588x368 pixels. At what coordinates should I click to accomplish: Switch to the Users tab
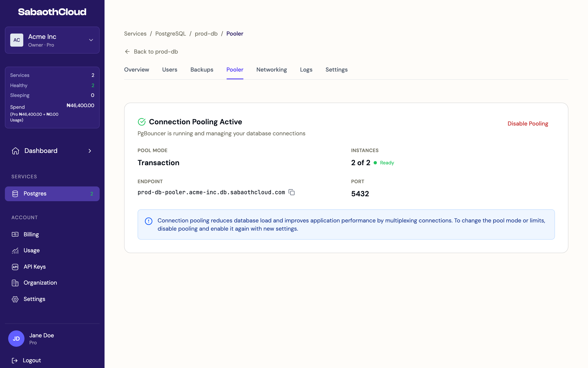(x=170, y=70)
